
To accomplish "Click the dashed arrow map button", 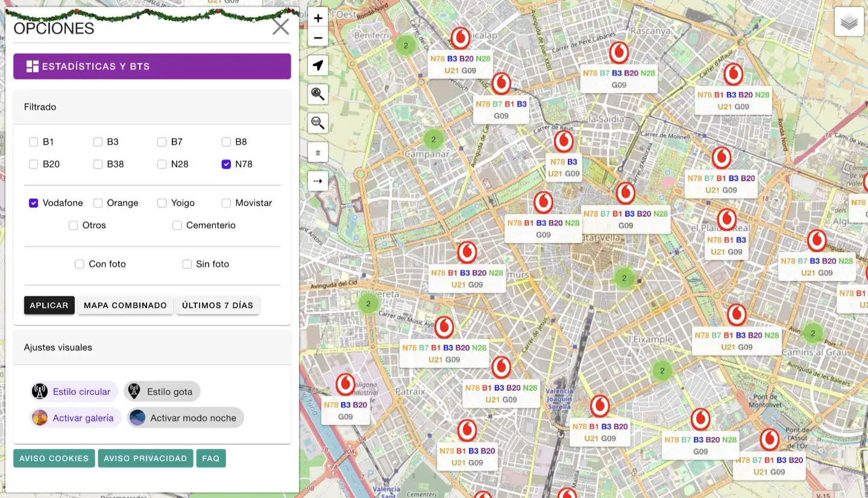I will tap(318, 181).
